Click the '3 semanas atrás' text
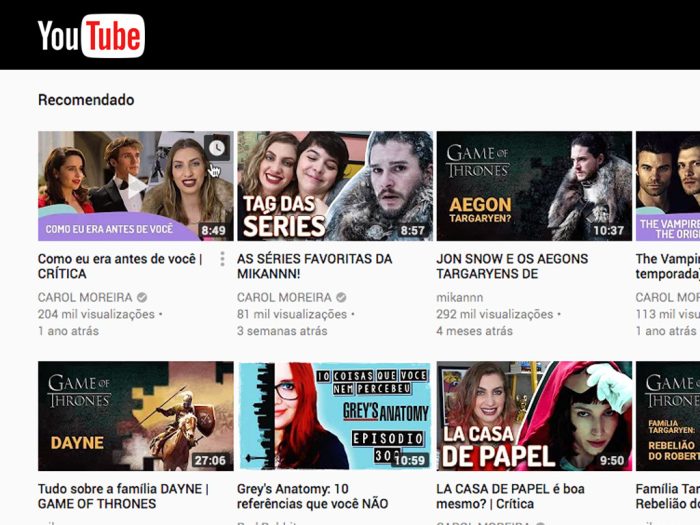The width and height of the screenshot is (700, 525). [x=282, y=331]
